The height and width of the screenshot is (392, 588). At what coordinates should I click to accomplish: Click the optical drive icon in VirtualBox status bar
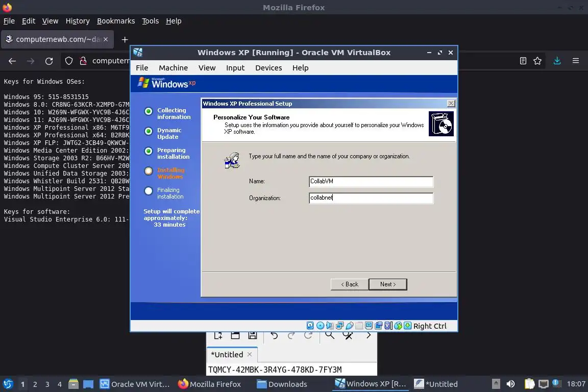pos(320,326)
